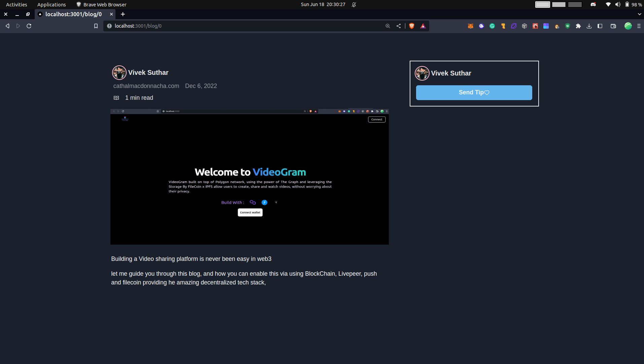
Task: Click the '1 min read' text
Action: pyautogui.click(x=139, y=98)
